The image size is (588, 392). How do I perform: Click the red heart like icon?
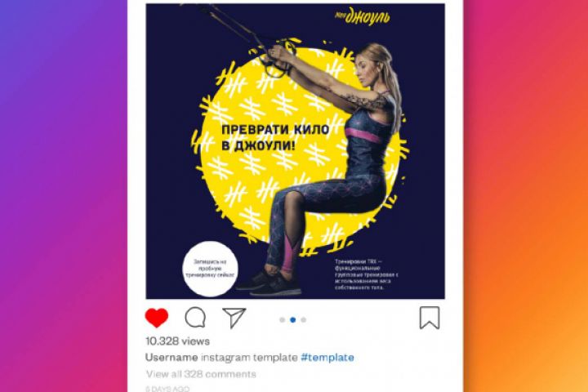coord(156,318)
